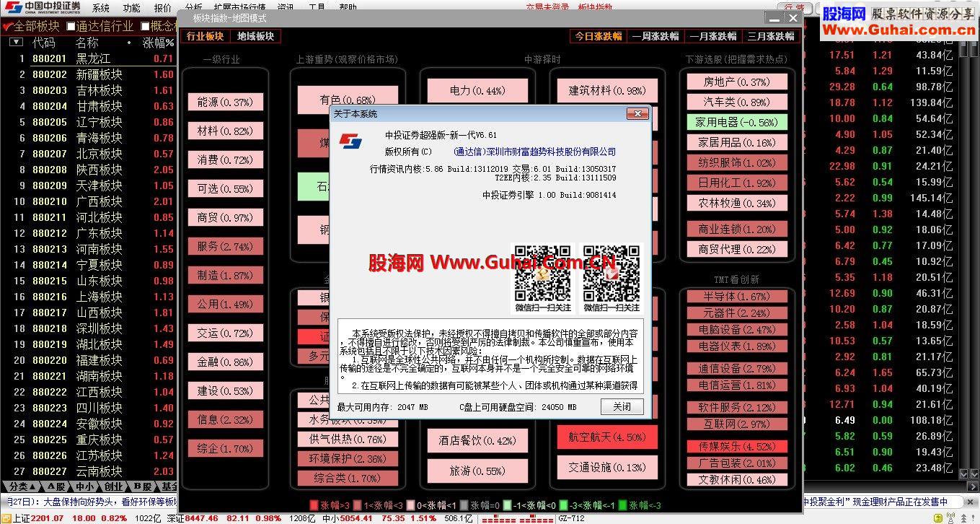Click the 涨幅<-3 green legend swatch
Image resolution: width=980 pixels, height=524 pixels.
[623, 506]
